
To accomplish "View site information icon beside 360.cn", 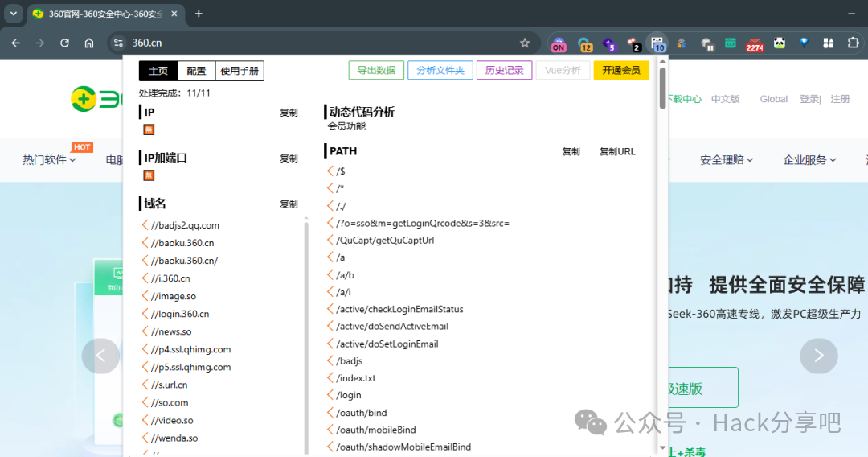I will click(x=118, y=43).
